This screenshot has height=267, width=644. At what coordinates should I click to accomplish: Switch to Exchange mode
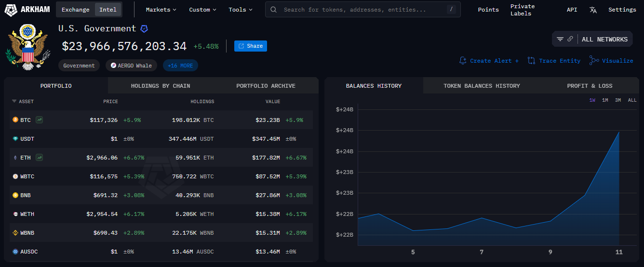(75, 10)
